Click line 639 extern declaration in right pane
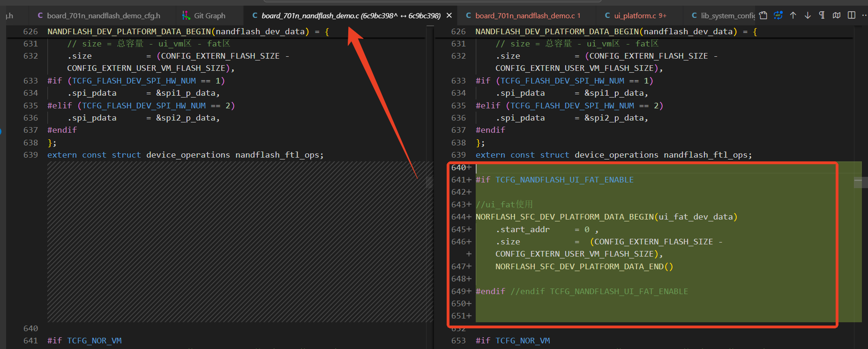The width and height of the screenshot is (868, 349). 614,155
